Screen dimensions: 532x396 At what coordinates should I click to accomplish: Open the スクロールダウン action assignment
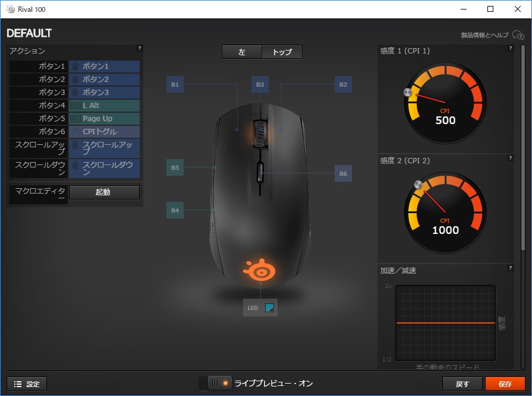pyautogui.click(x=104, y=169)
